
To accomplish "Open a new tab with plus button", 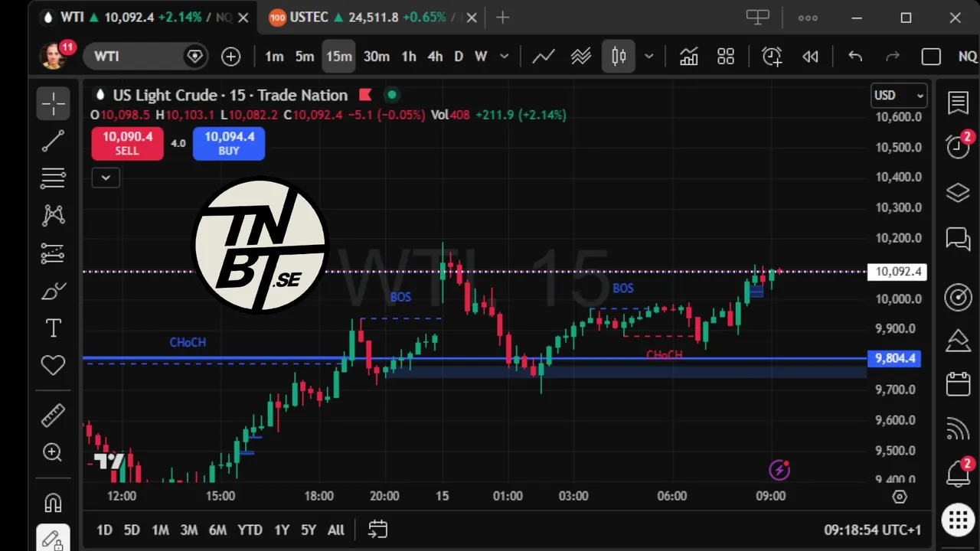I will 502,17.
